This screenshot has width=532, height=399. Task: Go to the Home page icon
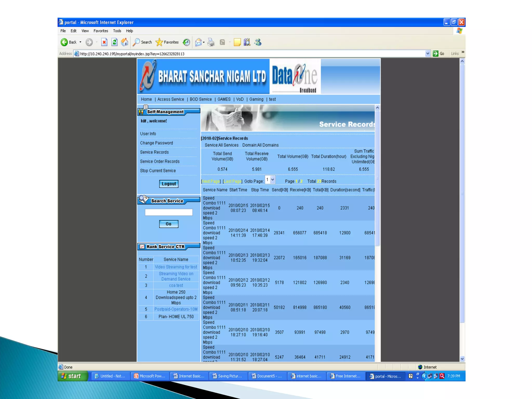tap(125, 42)
